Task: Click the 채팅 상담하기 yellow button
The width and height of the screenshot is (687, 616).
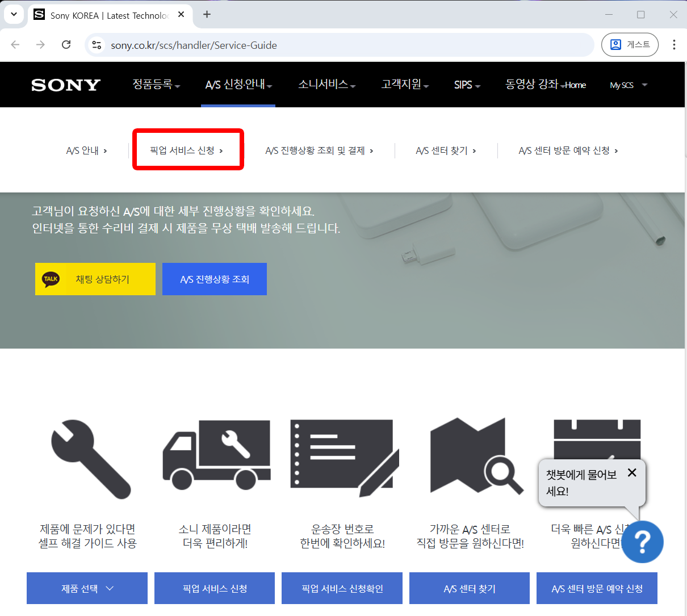Action: (95, 279)
